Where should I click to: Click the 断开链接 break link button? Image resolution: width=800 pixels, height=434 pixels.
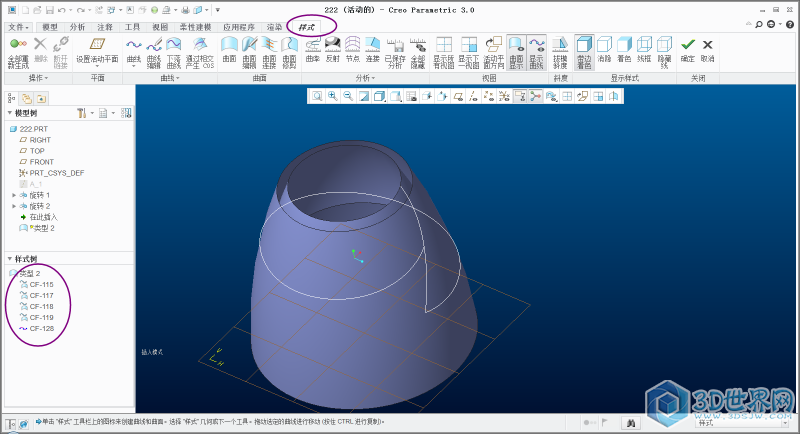click(61, 53)
